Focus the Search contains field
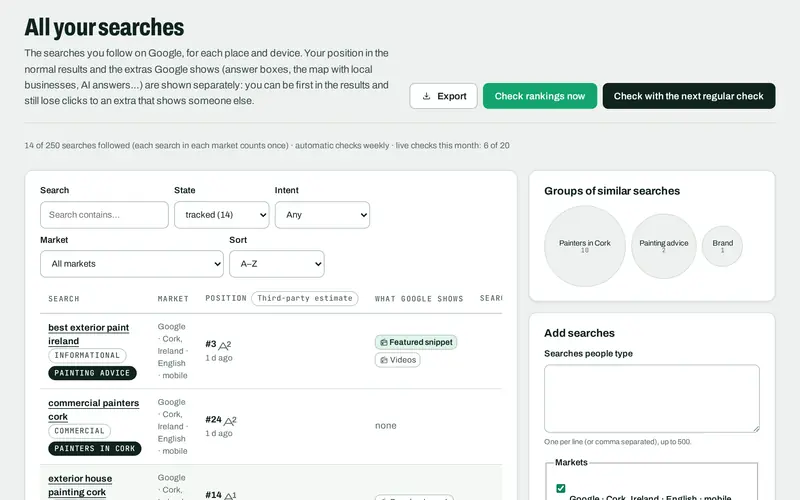This screenshot has width=800, height=500. tap(104, 215)
